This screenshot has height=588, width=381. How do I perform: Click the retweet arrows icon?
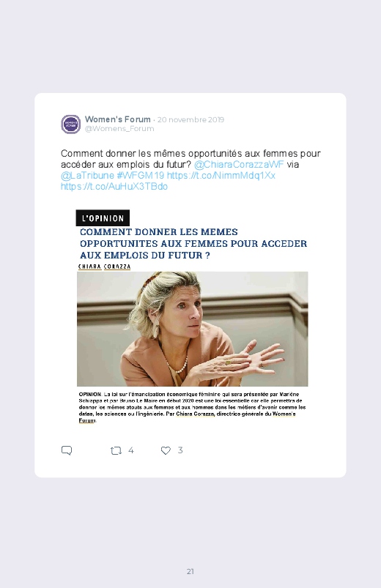(116, 450)
